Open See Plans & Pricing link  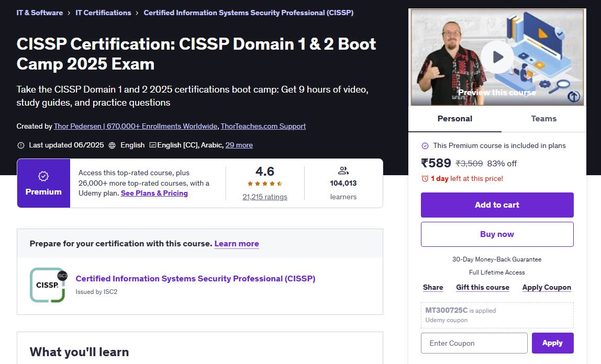pos(154,194)
